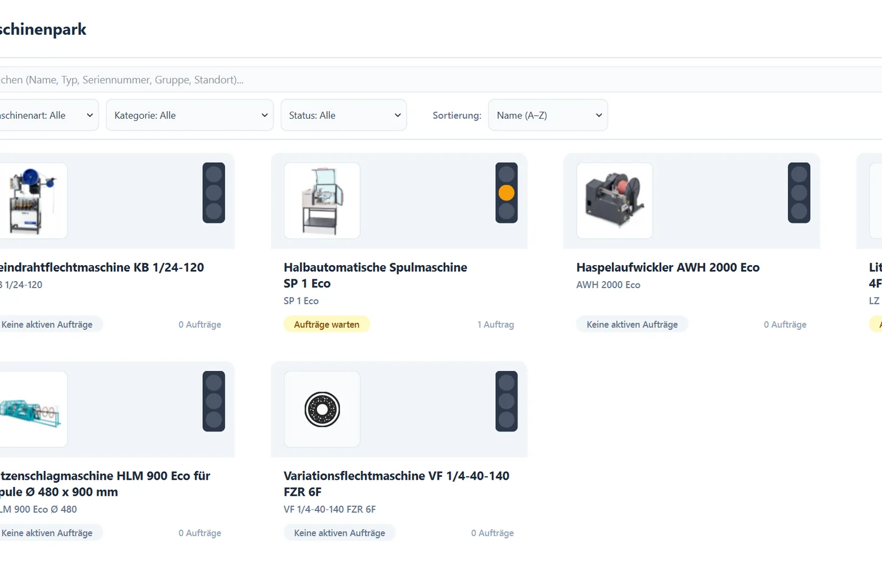The height and width of the screenshot is (588, 882).
Task: Open the KB 1/24-120 braiding machine thumbnail
Action: [x=32, y=201]
